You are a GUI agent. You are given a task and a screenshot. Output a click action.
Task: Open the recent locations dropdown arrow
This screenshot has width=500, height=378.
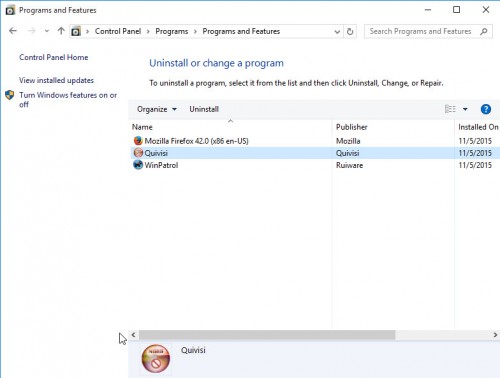tap(47, 31)
